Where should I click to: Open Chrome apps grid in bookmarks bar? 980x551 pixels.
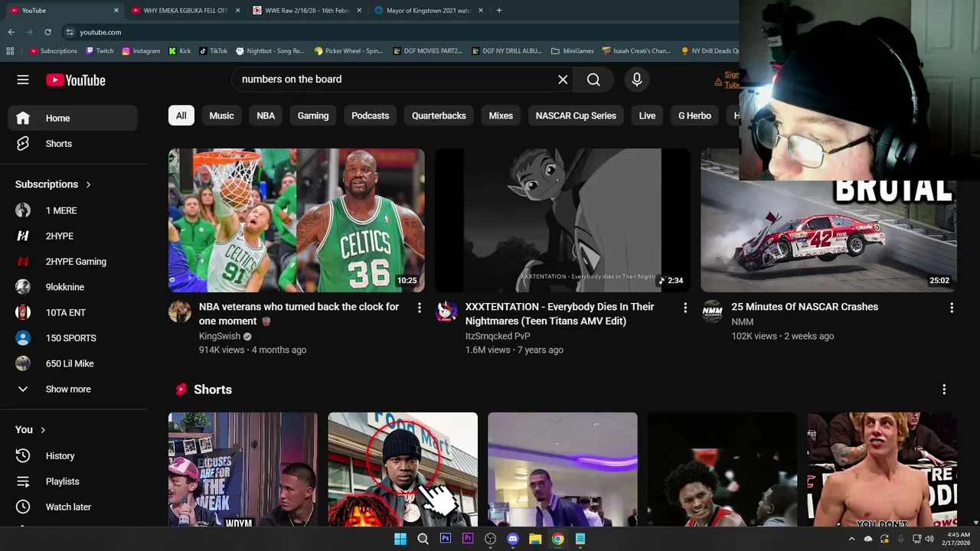[x=10, y=51]
